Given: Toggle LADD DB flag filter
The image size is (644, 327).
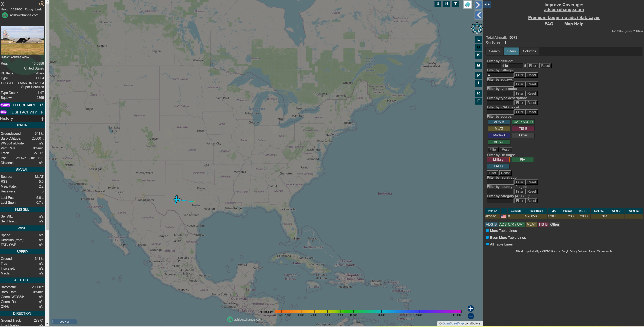Looking at the screenshot, I should coord(498,166).
